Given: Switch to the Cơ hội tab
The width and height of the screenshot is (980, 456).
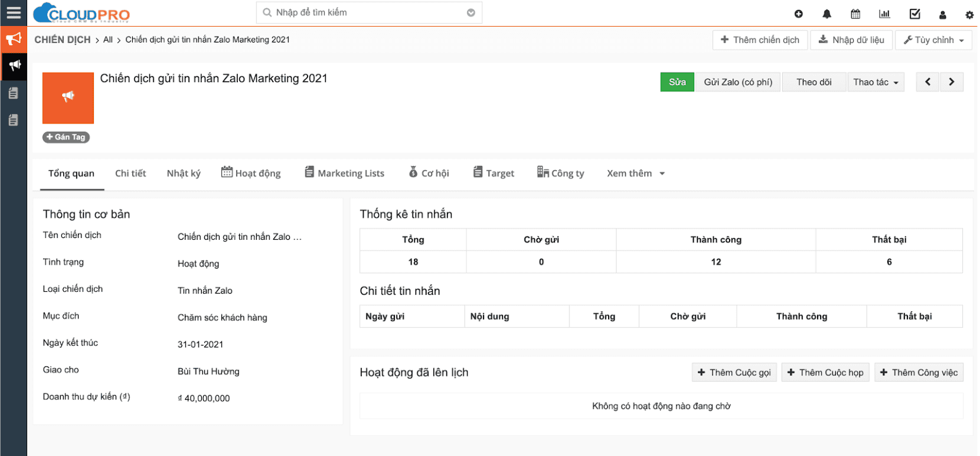Looking at the screenshot, I should (429, 173).
